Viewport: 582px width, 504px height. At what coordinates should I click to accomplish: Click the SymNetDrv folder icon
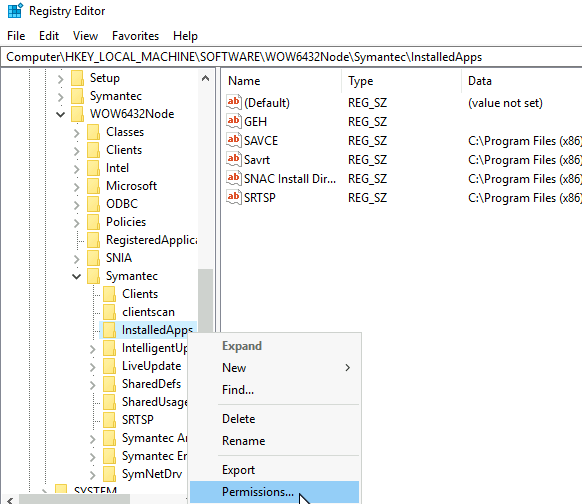pyautogui.click(x=109, y=474)
